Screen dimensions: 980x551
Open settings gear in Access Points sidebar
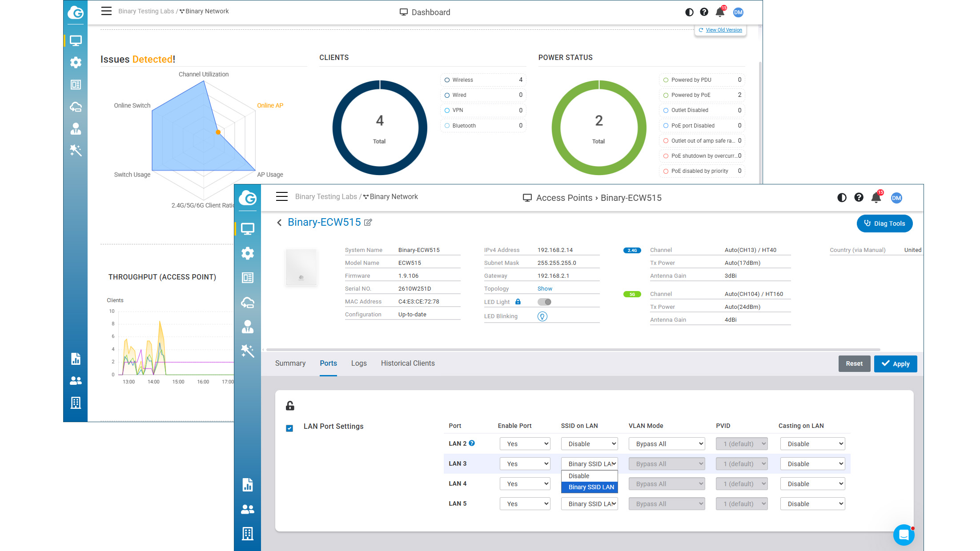point(248,253)
